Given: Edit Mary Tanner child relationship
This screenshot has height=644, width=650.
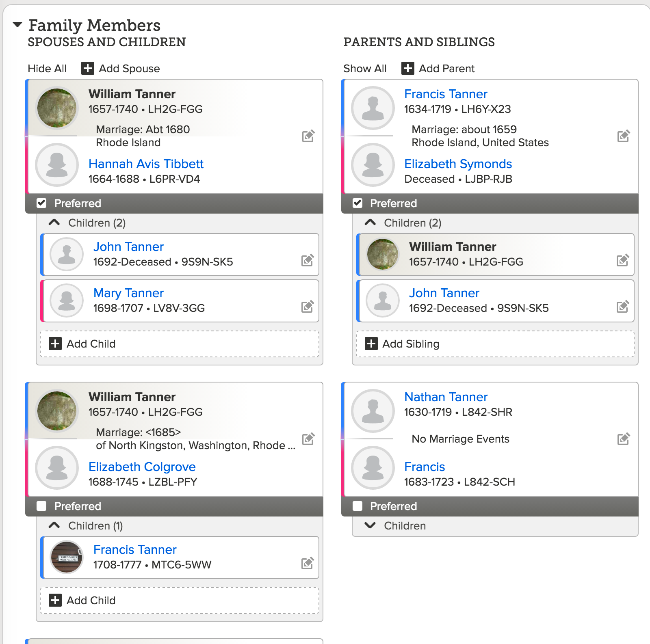Looking at the screenshot, I should coord(307,307).
